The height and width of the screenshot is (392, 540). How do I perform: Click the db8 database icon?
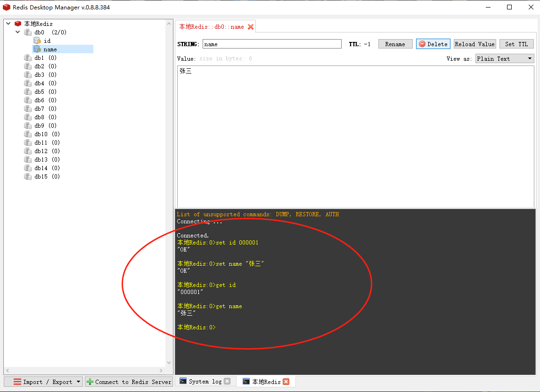pyautogui.click(x=28, y=117)
